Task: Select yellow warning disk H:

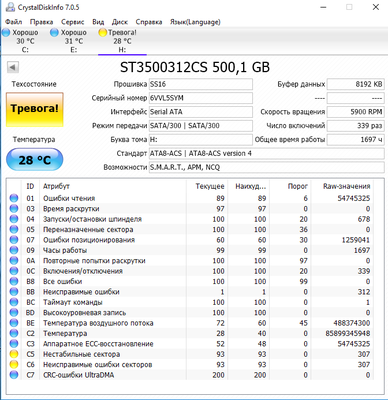Action: coord(118,41)
